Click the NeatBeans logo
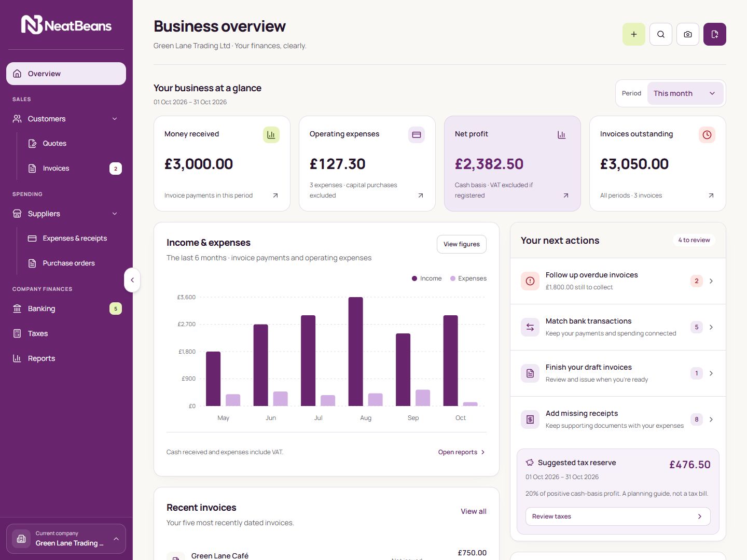Screen dimensions: 747x560 66,25
